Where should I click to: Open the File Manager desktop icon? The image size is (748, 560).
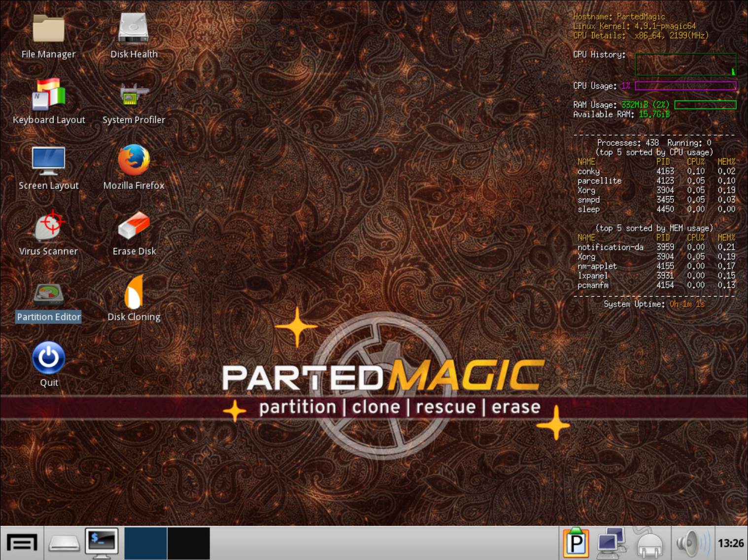[x=48, y=30]
